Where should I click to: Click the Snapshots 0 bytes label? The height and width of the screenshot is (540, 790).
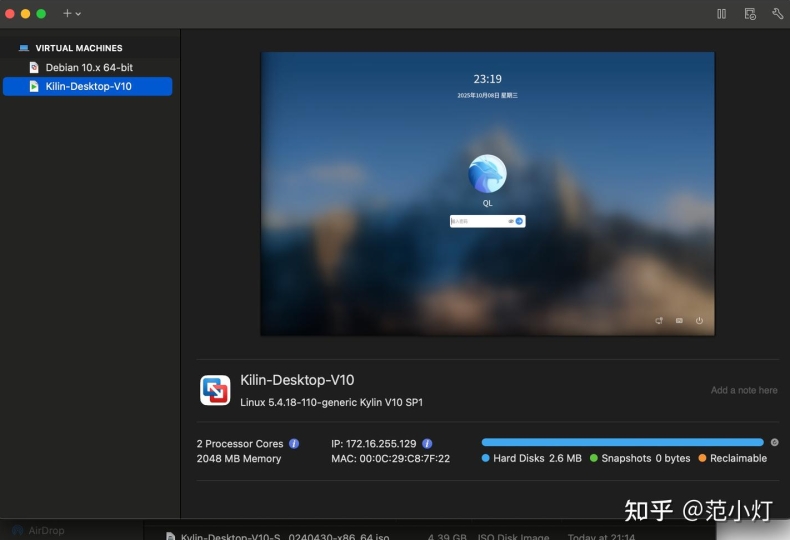click(646, 458)
